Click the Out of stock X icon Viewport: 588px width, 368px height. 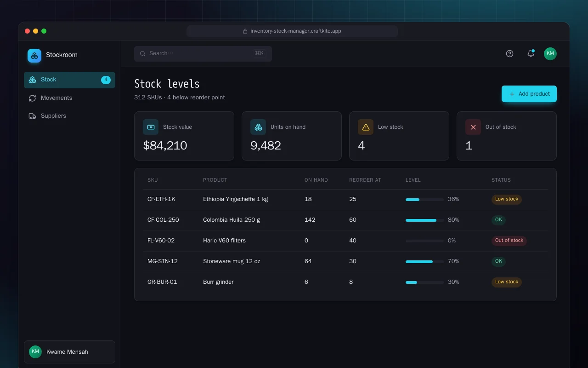[473, 127]
